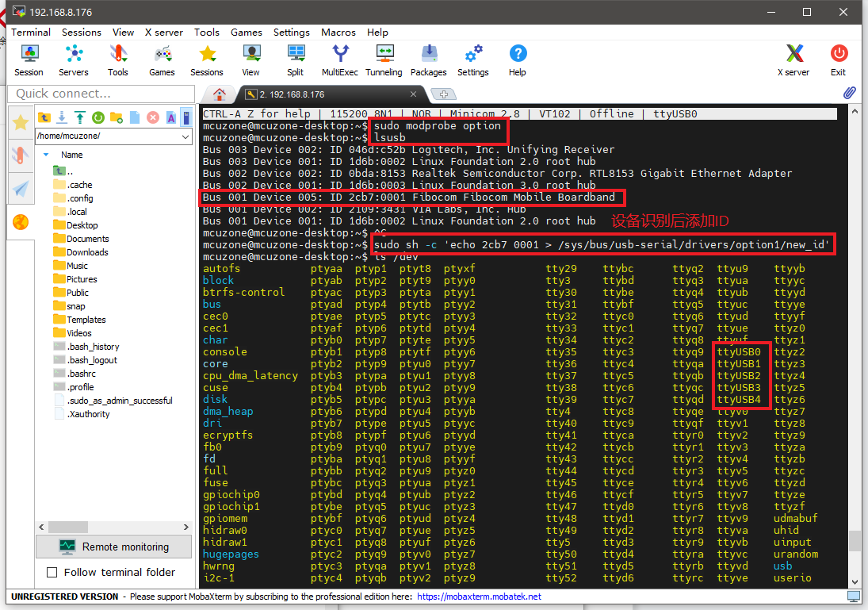Select the .cache folder

pos(73,185)
